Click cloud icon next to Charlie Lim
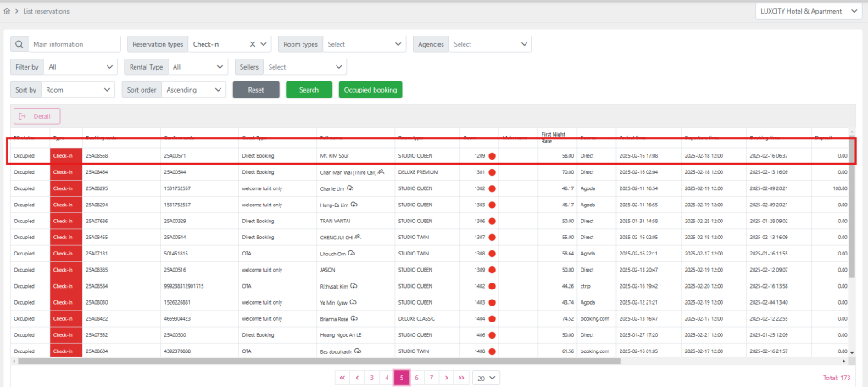 351,188
